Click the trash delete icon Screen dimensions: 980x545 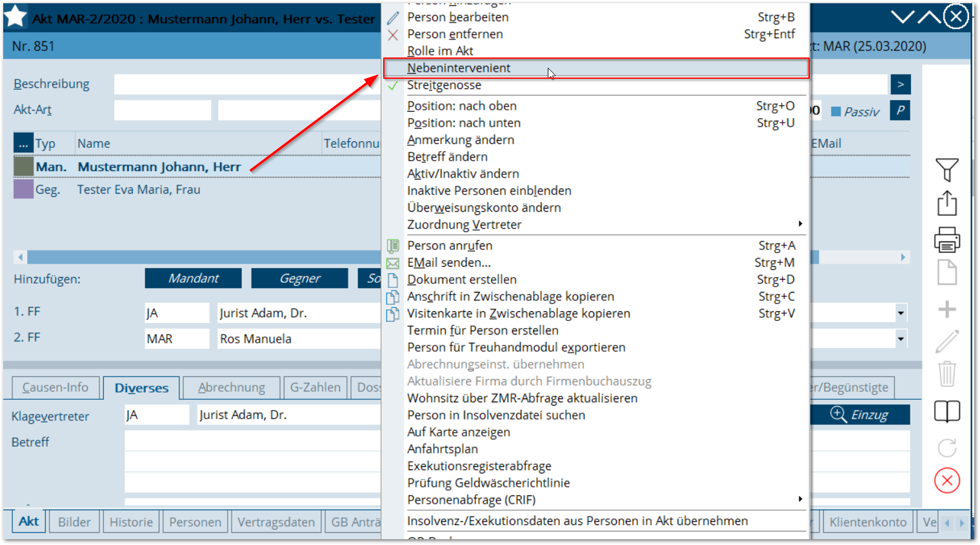946,374
